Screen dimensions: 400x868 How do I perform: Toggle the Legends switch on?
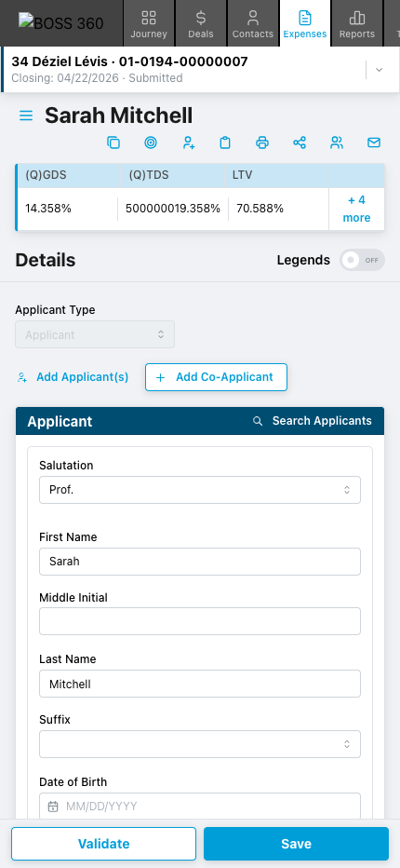pos(363,260)
